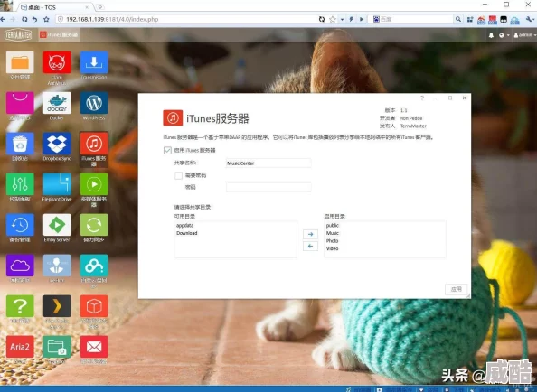Reload the page with refresh icon
Image resolution: width=537 pixels, height=392 pixels.
pyautogui.click(x=24, y=20)
